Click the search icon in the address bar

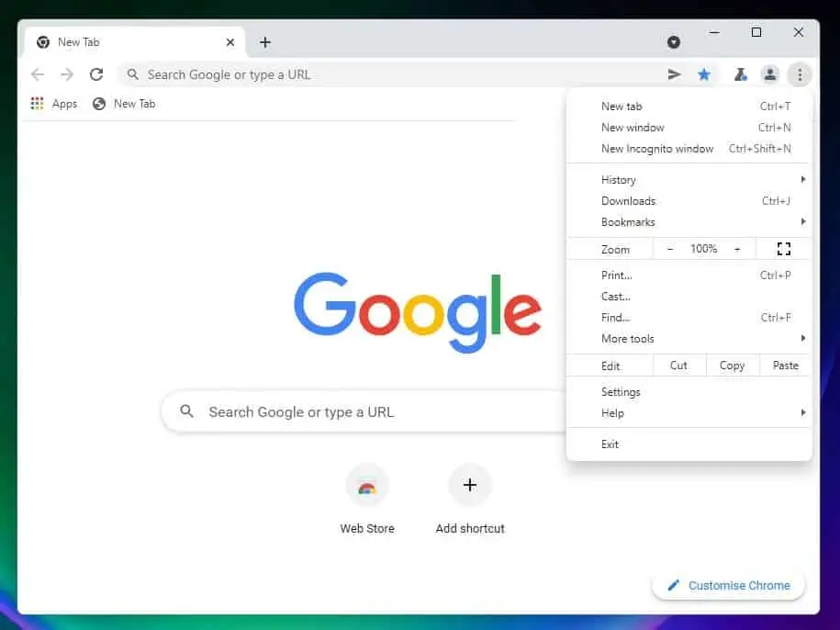tap(133, 74)
